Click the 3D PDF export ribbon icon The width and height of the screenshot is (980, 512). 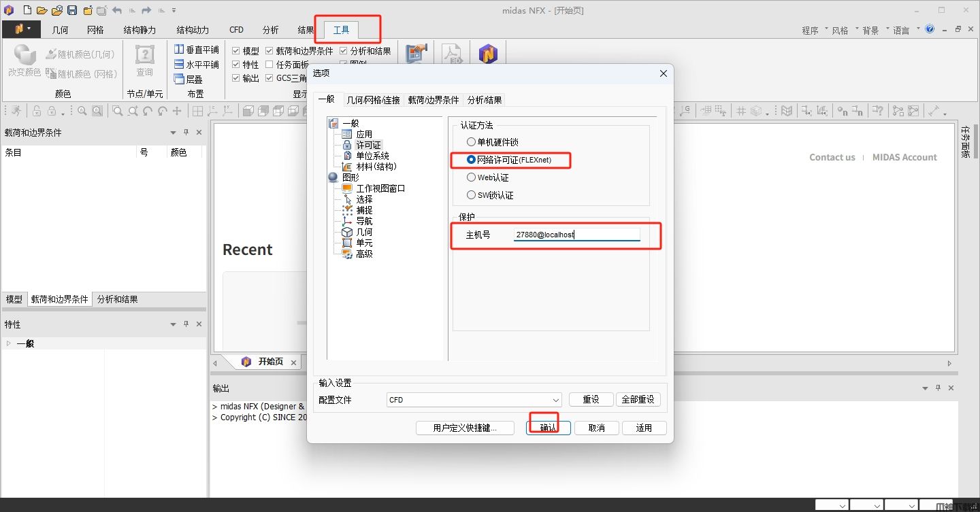pyautogui.click(x=452, y=54)
